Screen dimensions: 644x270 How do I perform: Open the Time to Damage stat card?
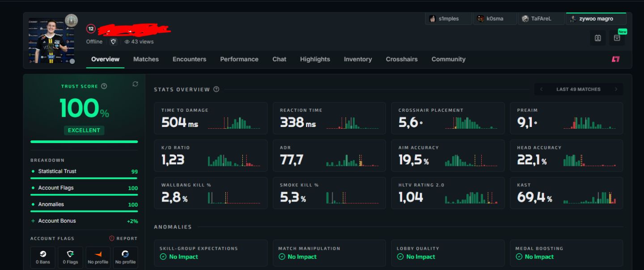click(211, 118)
